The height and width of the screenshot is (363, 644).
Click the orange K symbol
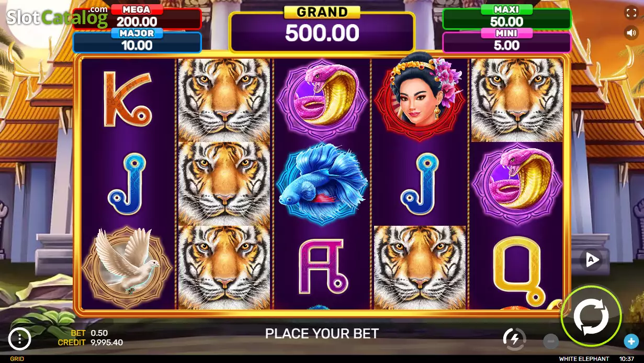click(127, 98)
